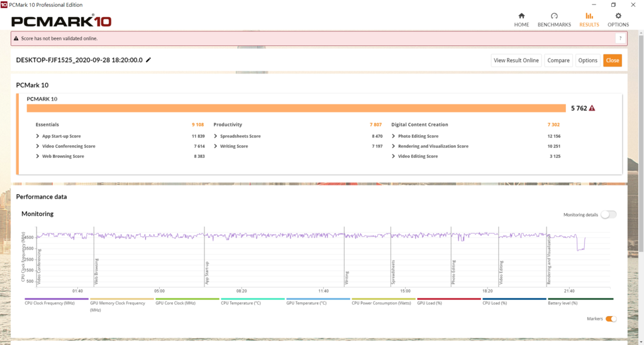644x345 pixels.
Task: Click the orange PCMark 10 score bar
Action: 296,108
